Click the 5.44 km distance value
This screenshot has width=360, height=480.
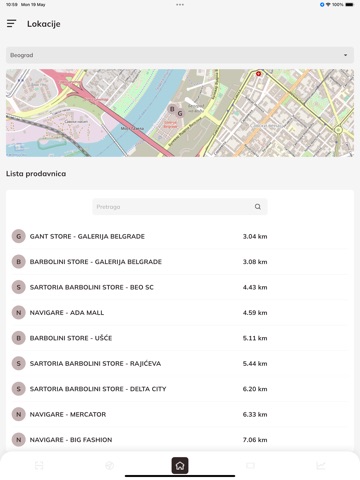(x=255, y=363)
